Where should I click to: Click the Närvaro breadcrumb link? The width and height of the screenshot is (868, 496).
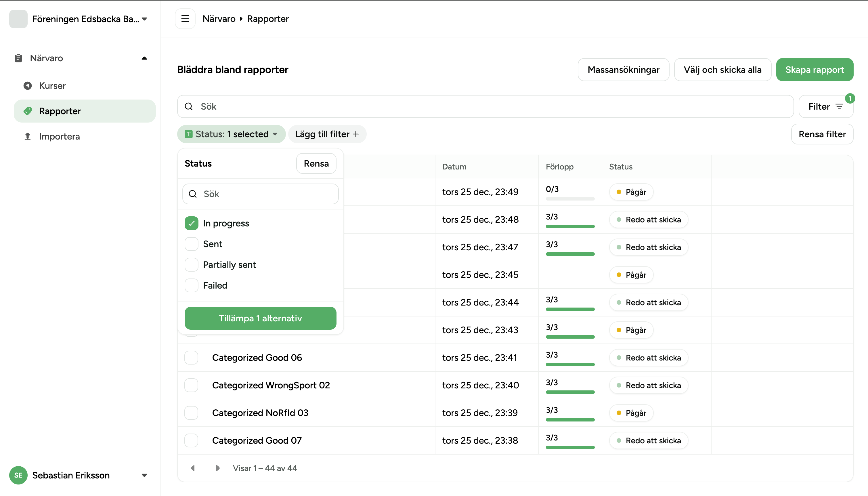pos(219,19)
